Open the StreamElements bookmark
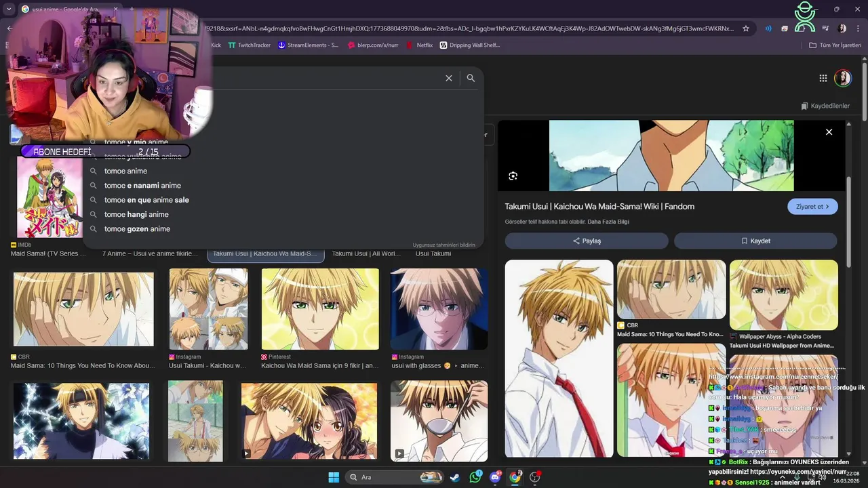The height and width of the screenshot is (488, 868). click(307, 45)
